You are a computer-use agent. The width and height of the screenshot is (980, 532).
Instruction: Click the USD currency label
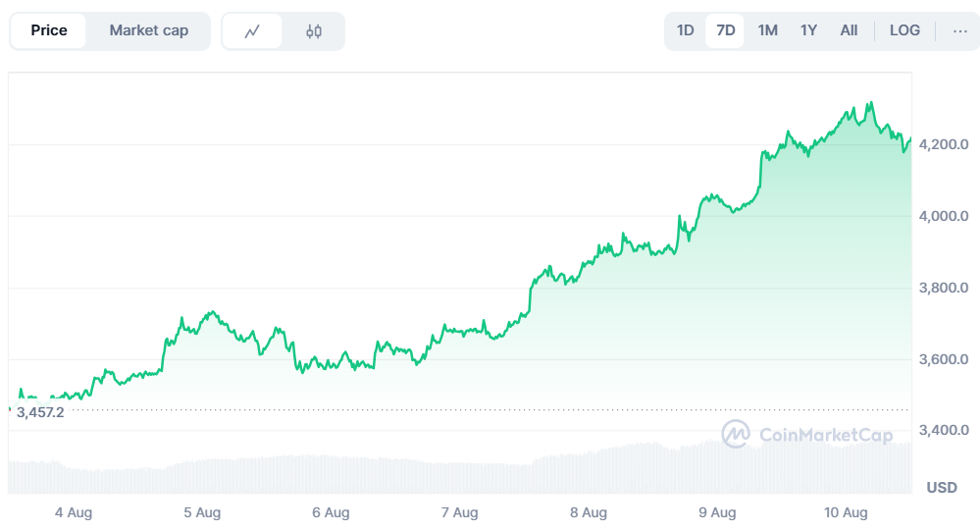(x=942, y=488)
